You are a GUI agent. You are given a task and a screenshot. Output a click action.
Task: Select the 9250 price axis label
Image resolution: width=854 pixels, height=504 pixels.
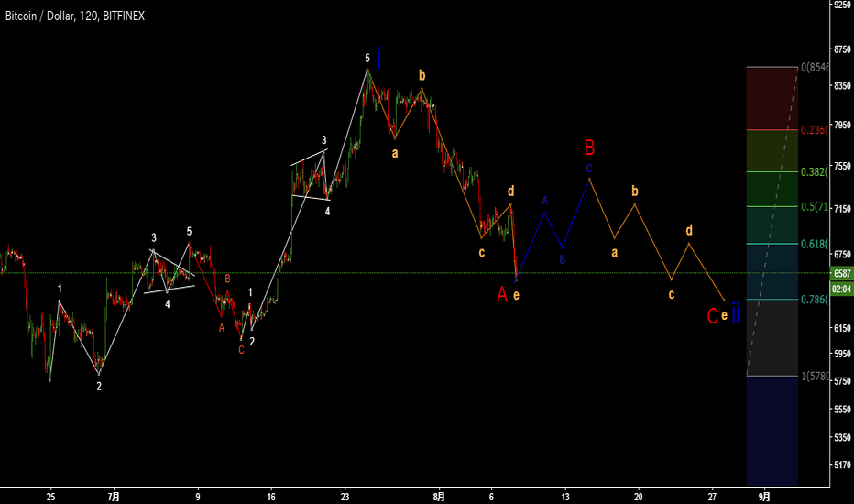[842, 4]
